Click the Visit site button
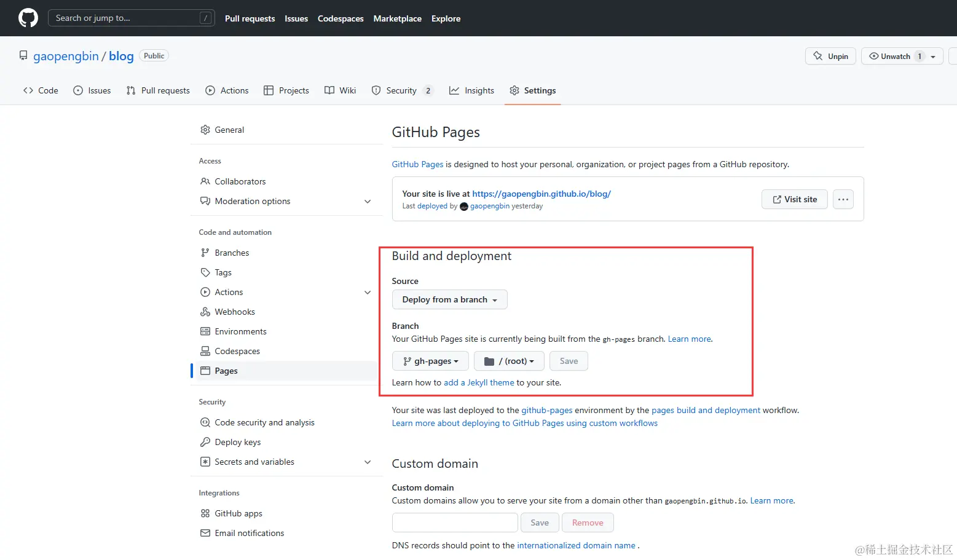 click(x=795, y=199)
